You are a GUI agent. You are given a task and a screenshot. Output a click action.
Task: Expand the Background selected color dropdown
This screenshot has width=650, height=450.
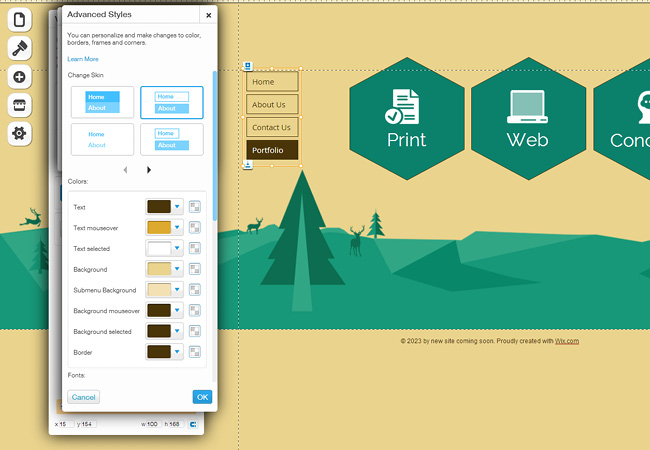pyautogui.click(x=178, y=331)
